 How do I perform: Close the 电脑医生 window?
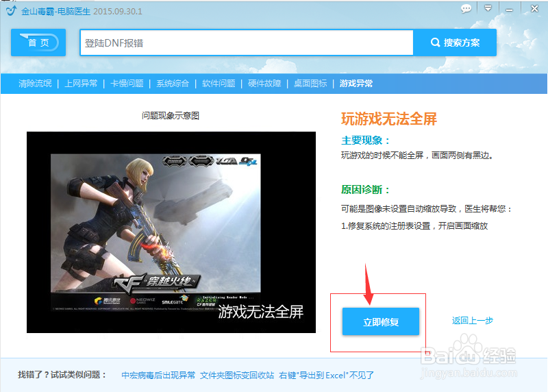[534, 9]
